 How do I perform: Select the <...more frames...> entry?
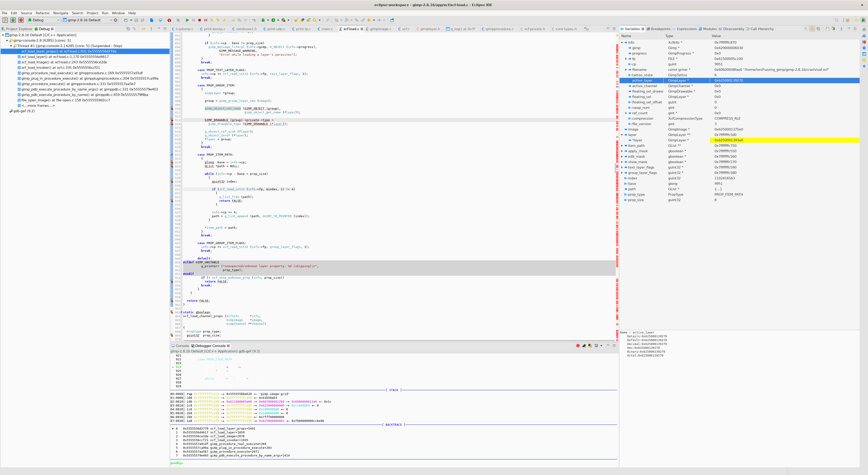38,106
